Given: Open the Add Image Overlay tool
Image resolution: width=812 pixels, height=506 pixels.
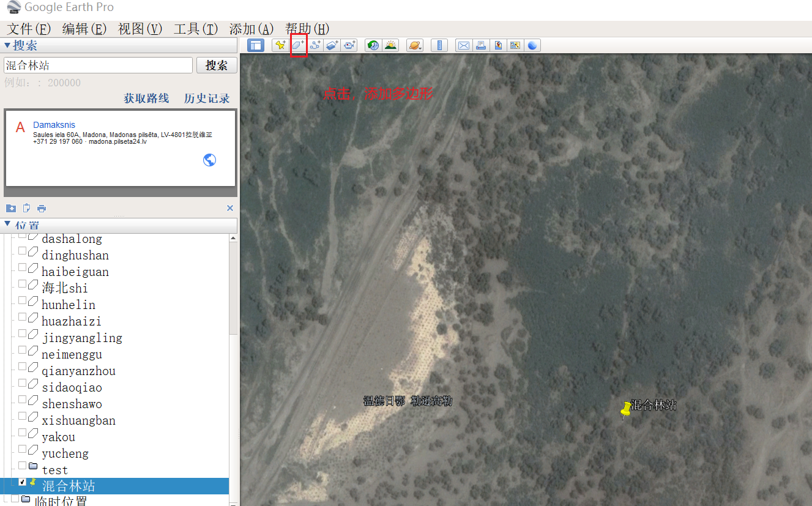Looking at the screenshot, I should [332, 45].
